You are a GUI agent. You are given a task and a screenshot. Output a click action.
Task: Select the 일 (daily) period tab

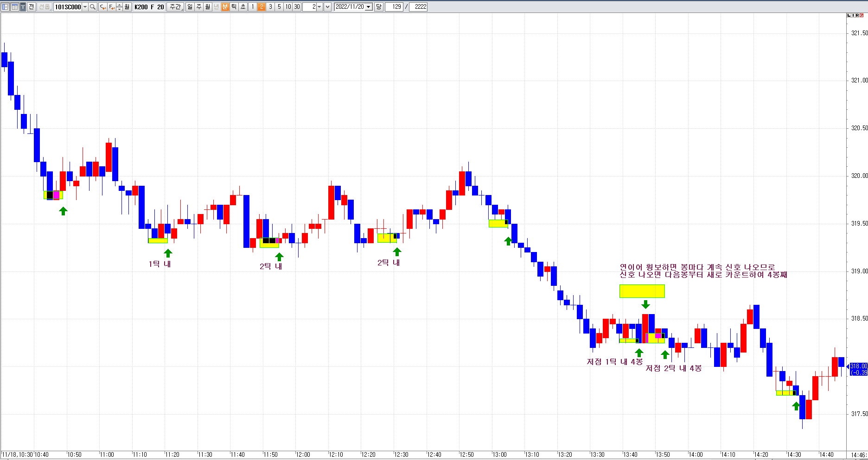coord(190,7)
